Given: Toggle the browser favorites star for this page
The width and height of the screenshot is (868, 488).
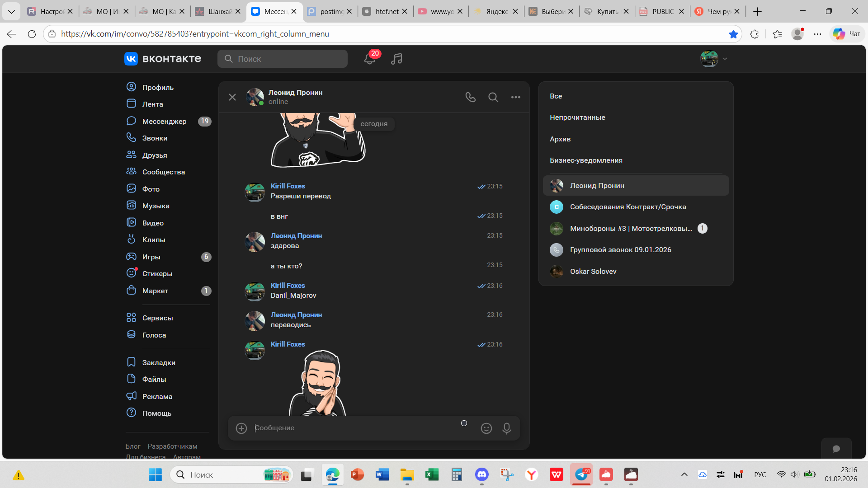Looking at the screenshot, I should pyautogui.click(x=733, y=34).
